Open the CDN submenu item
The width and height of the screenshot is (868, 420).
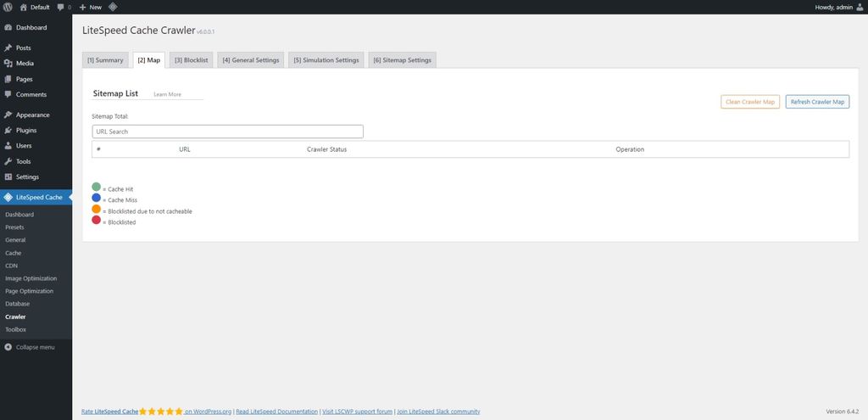(x=12, y=266)
